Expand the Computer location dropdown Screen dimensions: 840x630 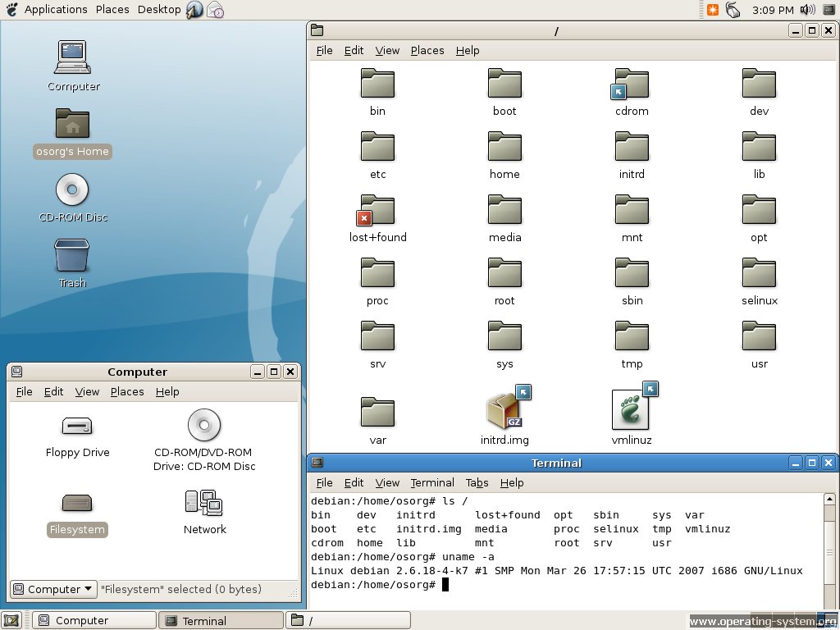[53, 589]
